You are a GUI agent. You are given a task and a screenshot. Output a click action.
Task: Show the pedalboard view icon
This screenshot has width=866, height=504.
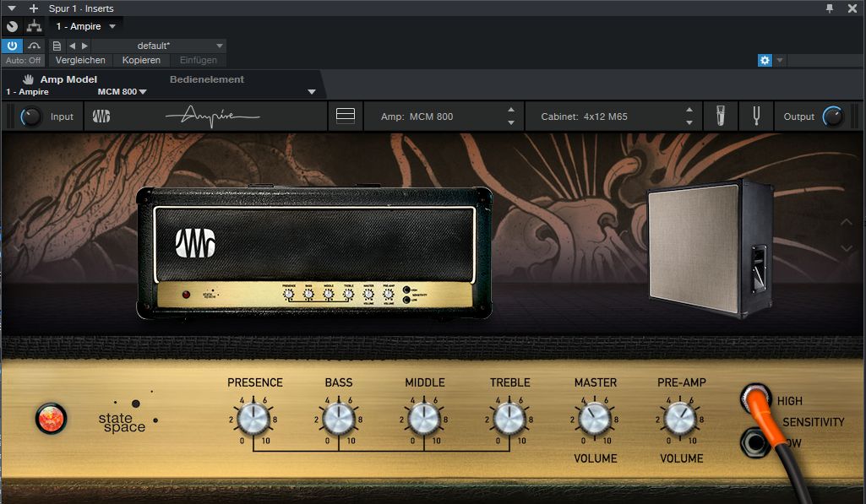[346, 116]
